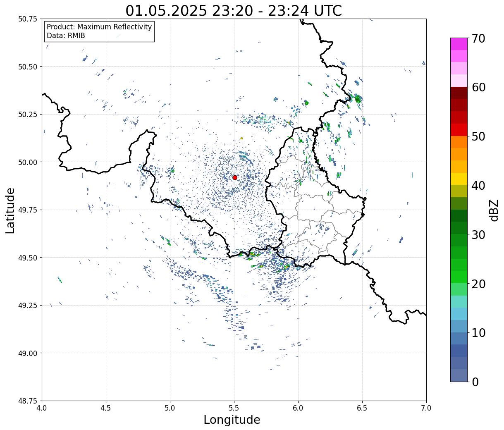This screenshot has height=430, width=504.
Task: Click the longitude tick label "5.5"
Action: pos(234,408)
